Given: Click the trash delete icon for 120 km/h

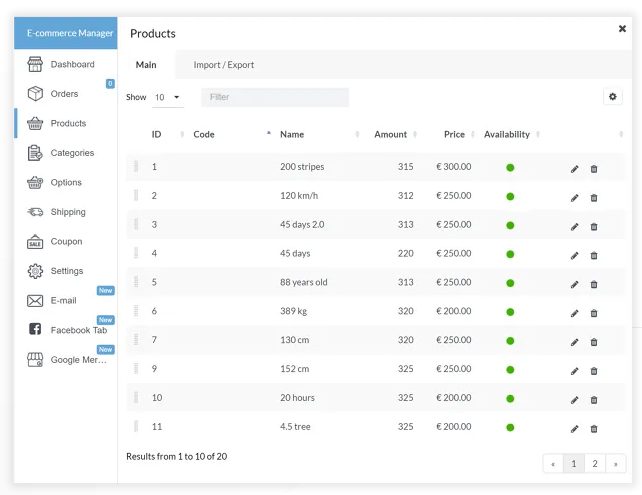Looking at the screenshot, I should [594, 198].
